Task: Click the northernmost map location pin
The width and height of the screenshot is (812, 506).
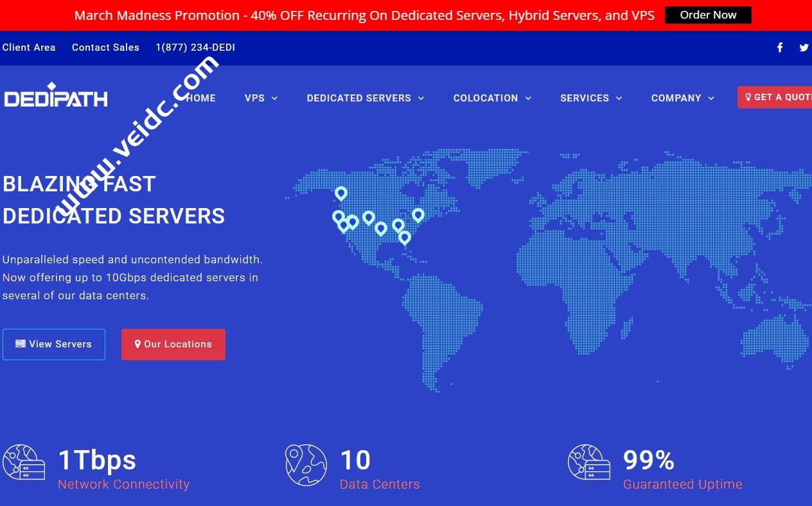Action: click(341, 193)
